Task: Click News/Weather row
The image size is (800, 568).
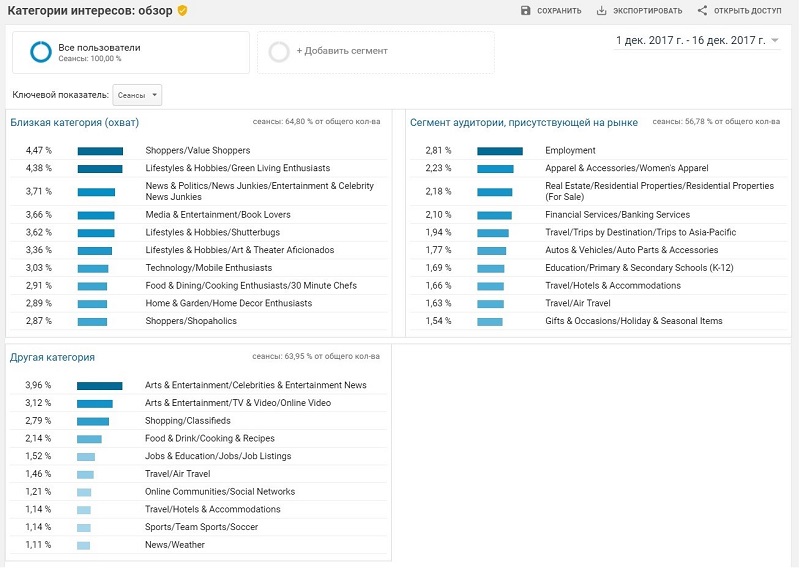Action: (x=198, y=545)
